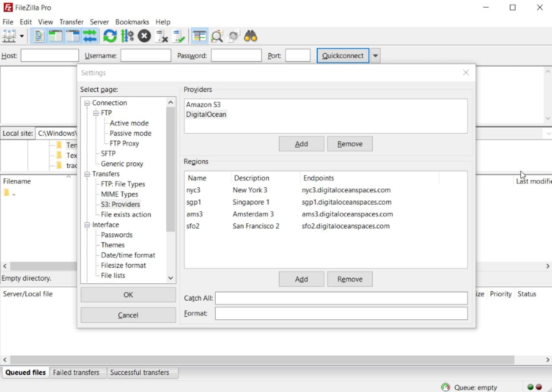Toggle processing of the transfer queue

pos(127,35)
